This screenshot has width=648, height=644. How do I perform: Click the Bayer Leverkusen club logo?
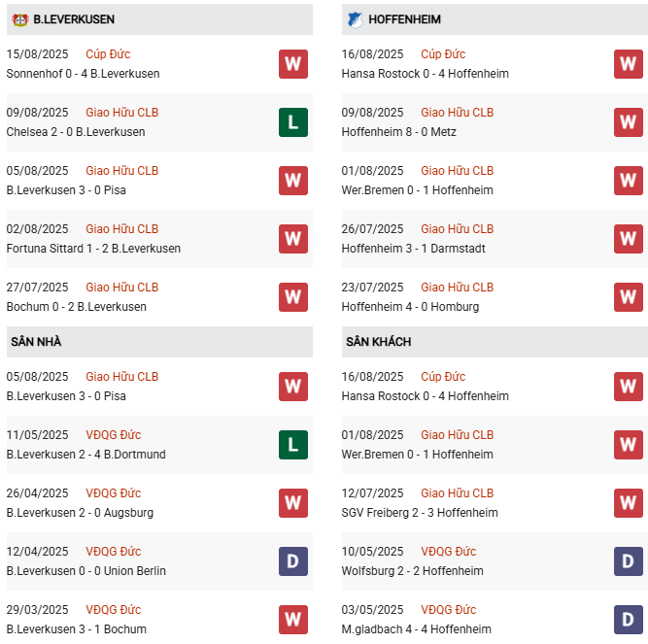tap(19, 19)
